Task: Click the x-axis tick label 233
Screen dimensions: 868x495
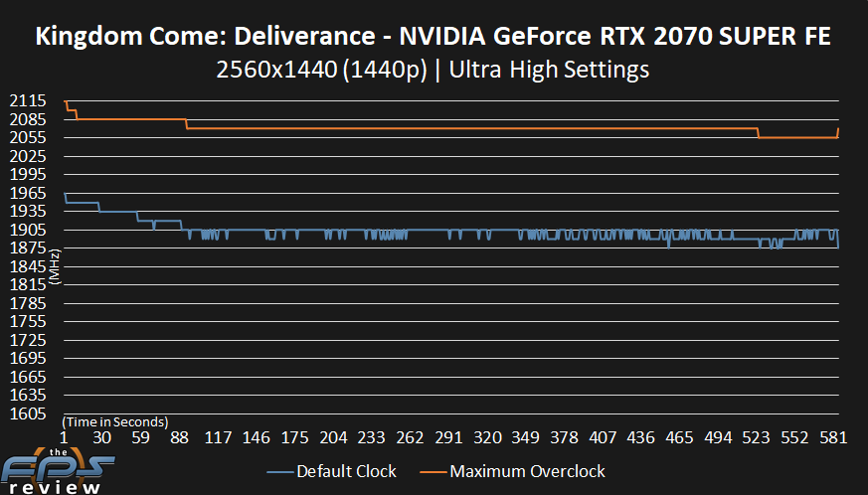Action: (372, 438)
